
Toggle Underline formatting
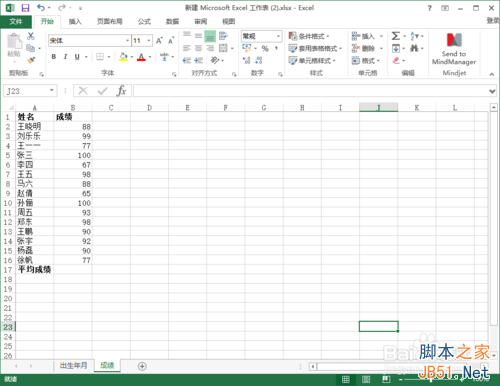pyautogui.click(x=77, y=57)
